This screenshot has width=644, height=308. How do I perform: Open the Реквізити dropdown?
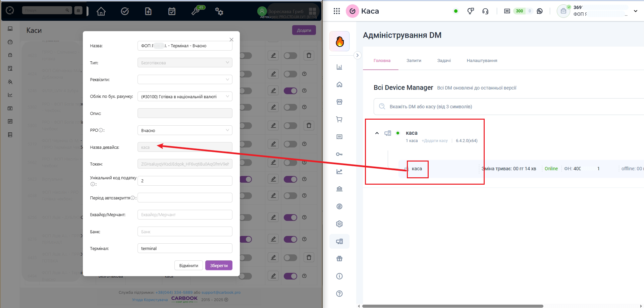(184, 79)
